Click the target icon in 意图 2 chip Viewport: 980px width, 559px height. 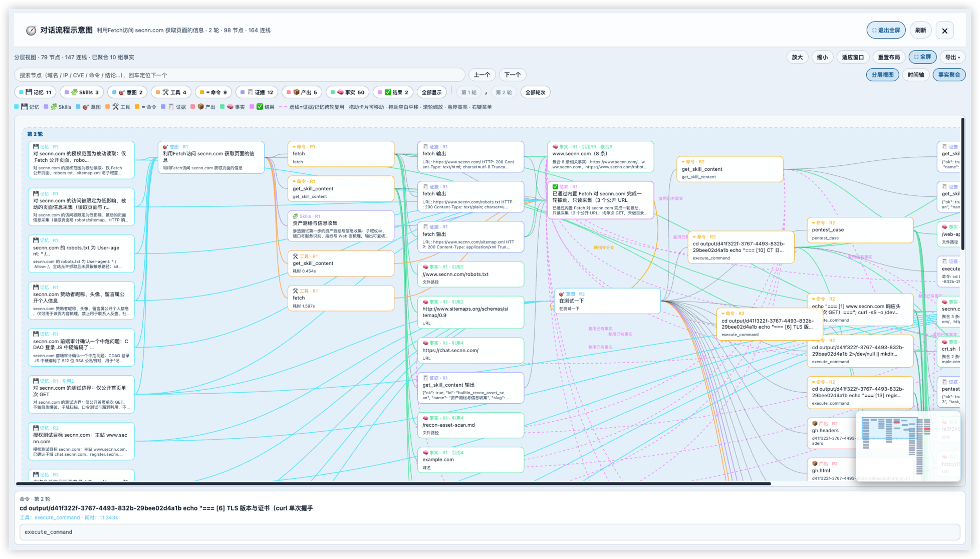click(121, 92)
